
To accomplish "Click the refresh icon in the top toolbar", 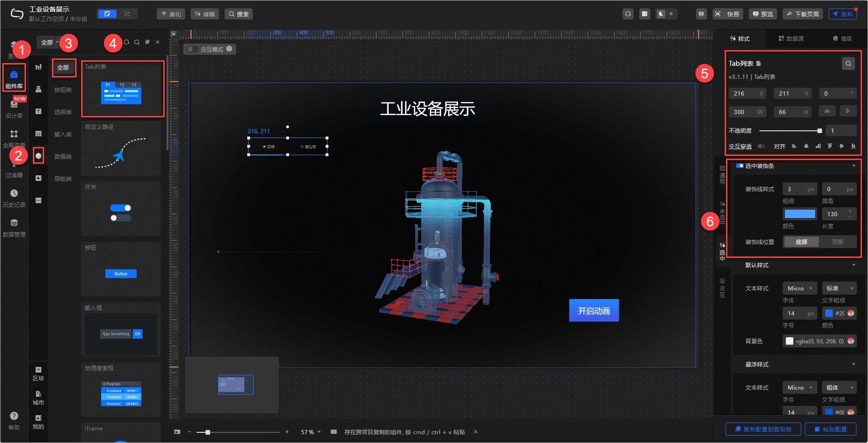I will [x=628, y=14].
